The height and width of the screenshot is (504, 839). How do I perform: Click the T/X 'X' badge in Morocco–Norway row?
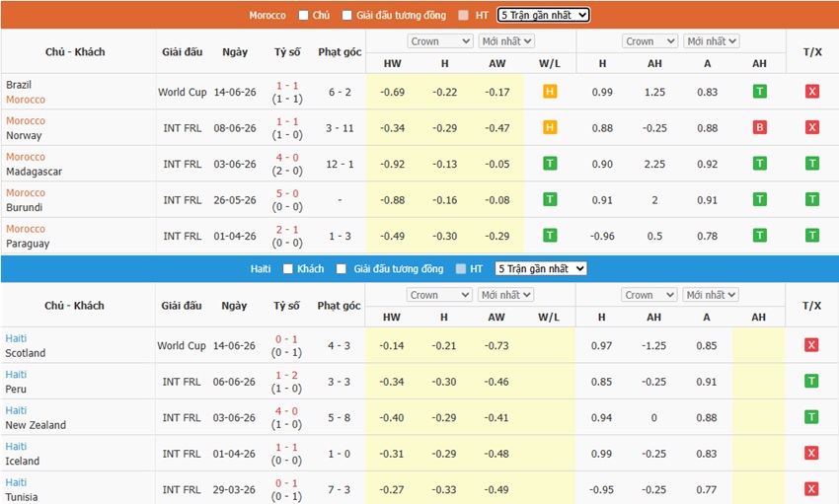812,127
